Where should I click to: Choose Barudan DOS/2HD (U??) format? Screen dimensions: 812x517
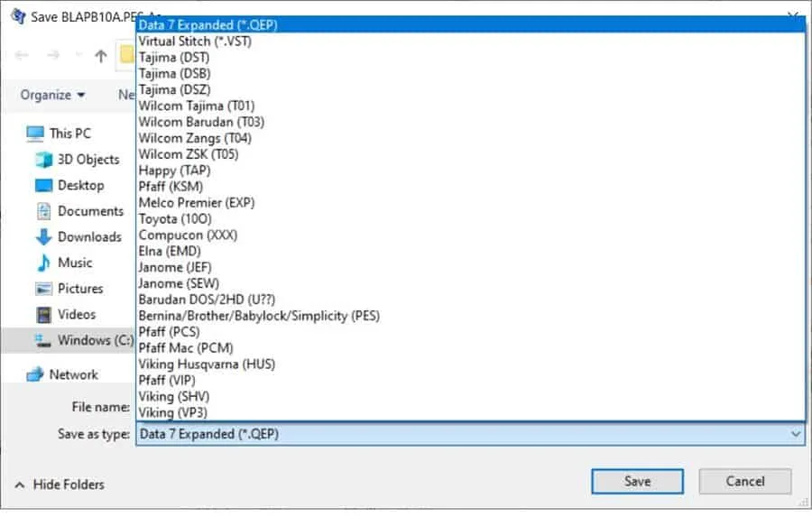(470, 300)
